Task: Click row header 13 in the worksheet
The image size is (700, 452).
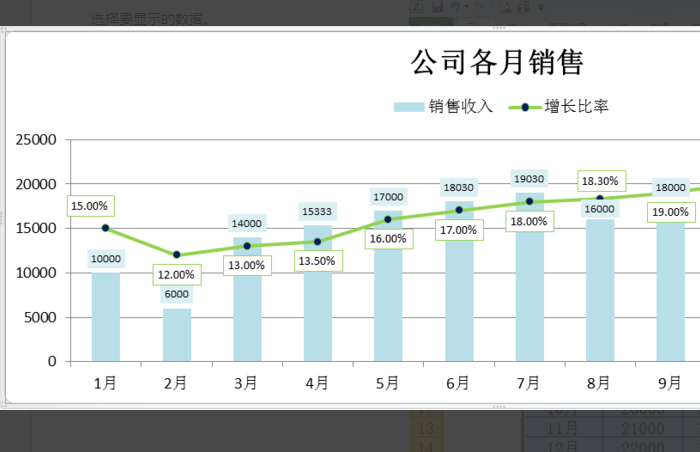Action: [x=426, y=429]
